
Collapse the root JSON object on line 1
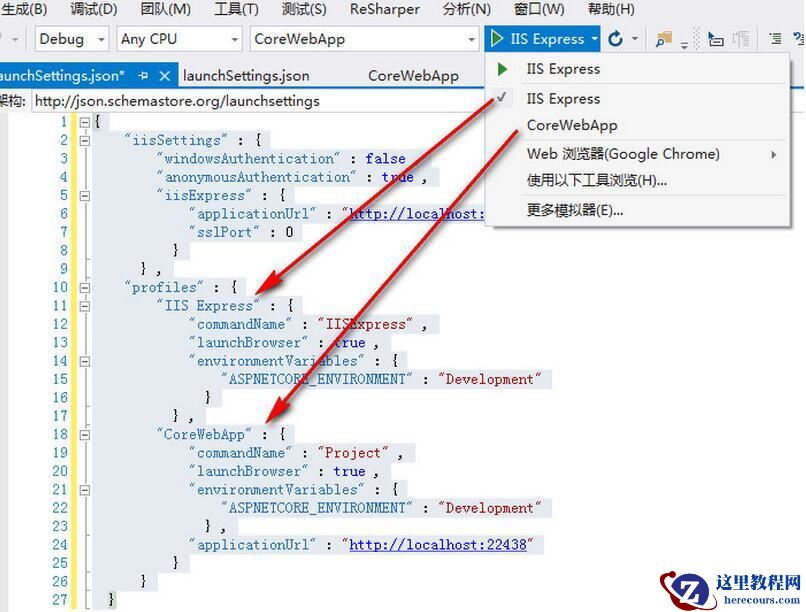[x=85, y=122]
